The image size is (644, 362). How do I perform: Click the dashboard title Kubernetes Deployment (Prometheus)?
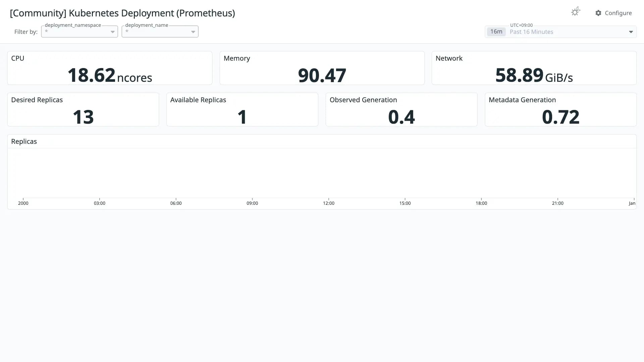point(122,13)
